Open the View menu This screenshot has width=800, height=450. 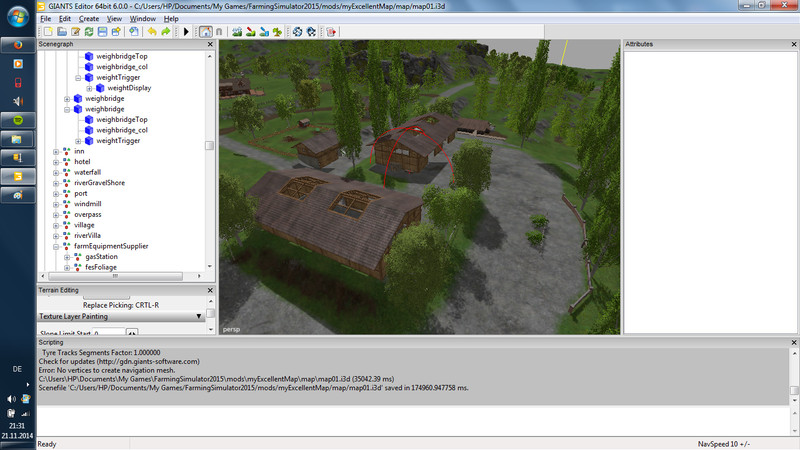click(114, 19)
